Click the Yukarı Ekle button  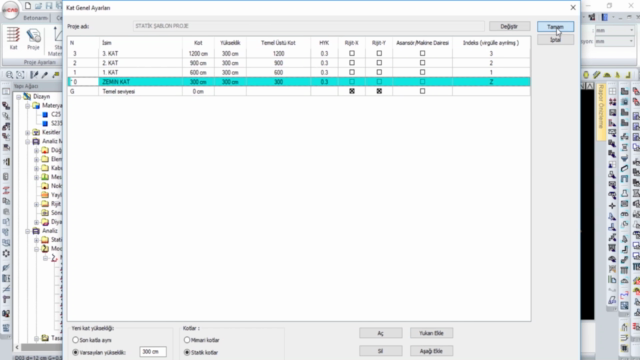(x=431, y=333)
